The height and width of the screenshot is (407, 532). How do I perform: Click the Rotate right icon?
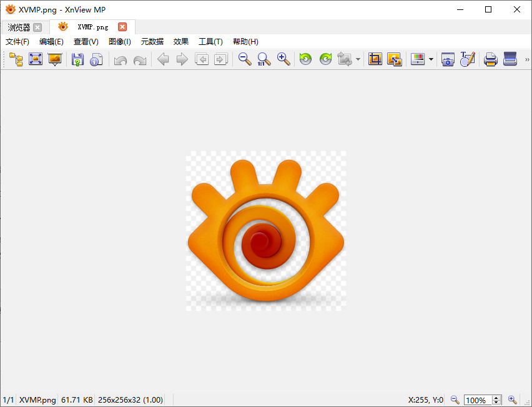[325, 59]
